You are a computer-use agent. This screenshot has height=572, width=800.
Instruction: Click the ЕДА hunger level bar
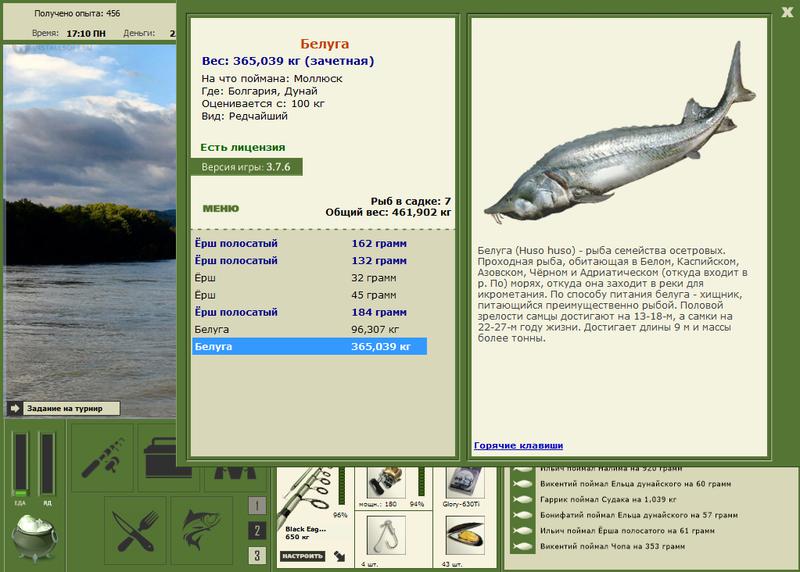21,465
